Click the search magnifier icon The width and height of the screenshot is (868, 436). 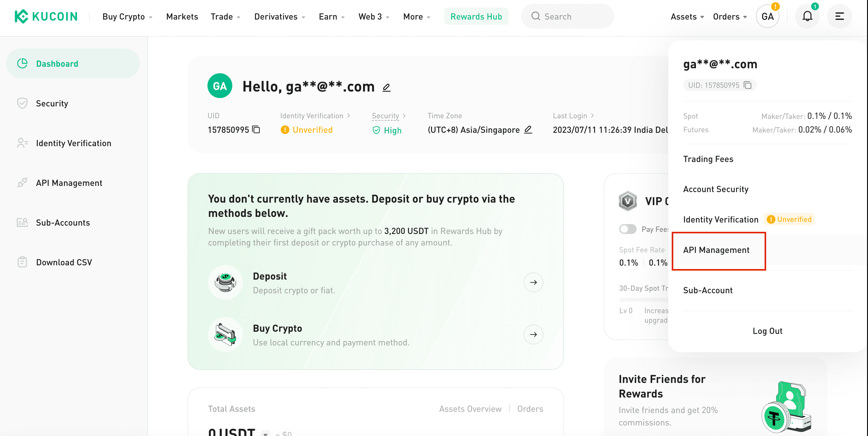[535, 16]
